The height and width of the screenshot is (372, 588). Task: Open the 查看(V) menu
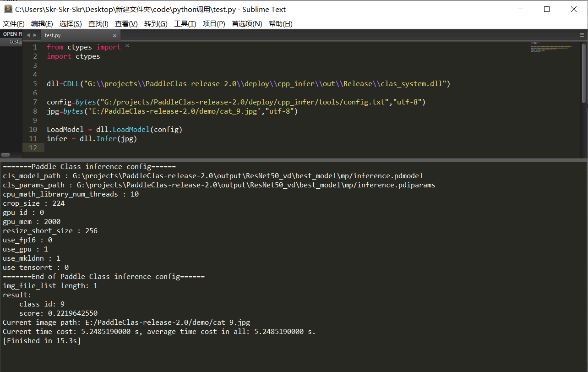126,23
